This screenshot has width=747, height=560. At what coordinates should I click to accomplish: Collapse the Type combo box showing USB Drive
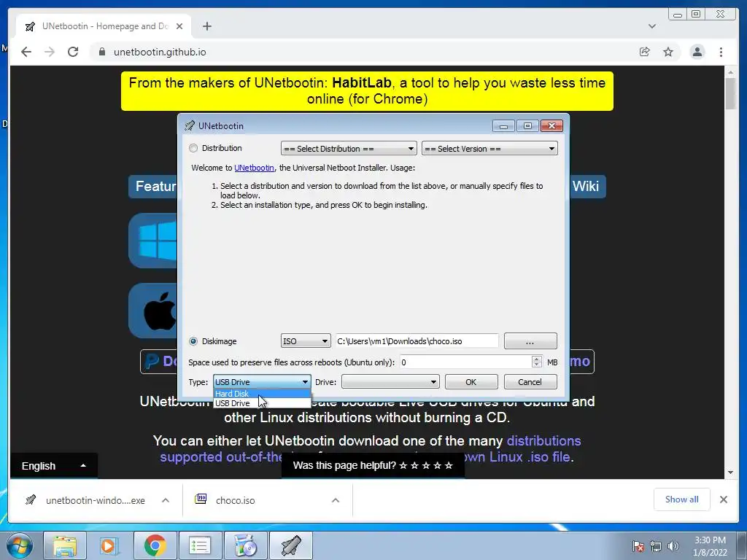[x=262, y=382]
